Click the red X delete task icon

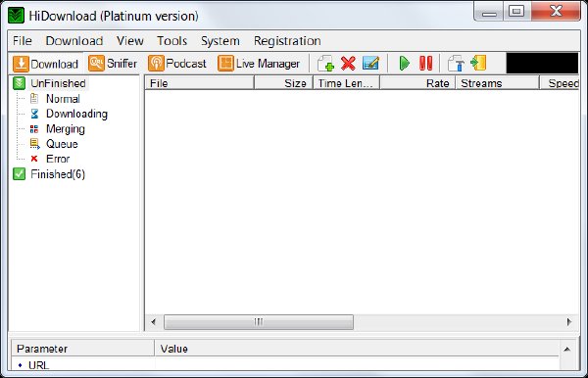coord(348,64)
